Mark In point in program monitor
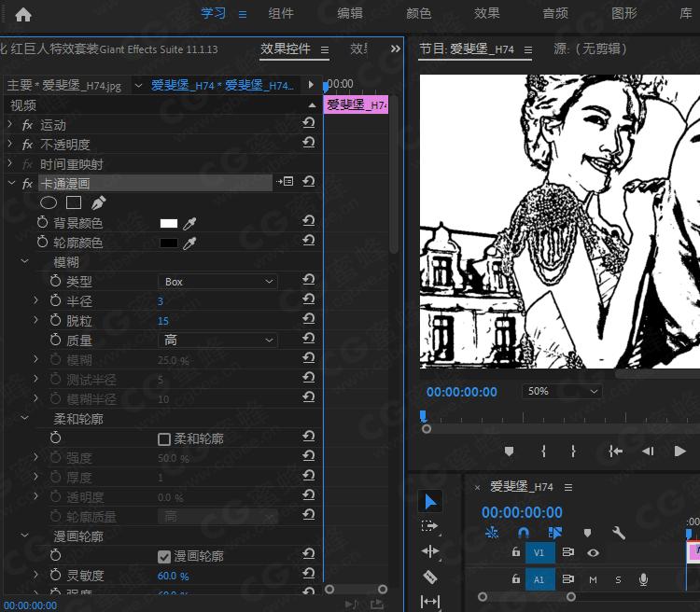The width and height of the screenshot is (700, 612). [x=543, y=452]
